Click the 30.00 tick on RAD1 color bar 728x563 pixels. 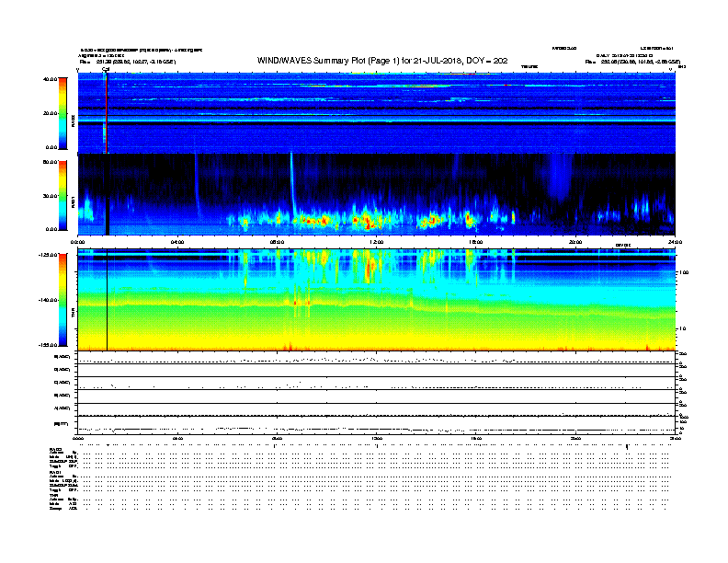(x=51, y=196)
